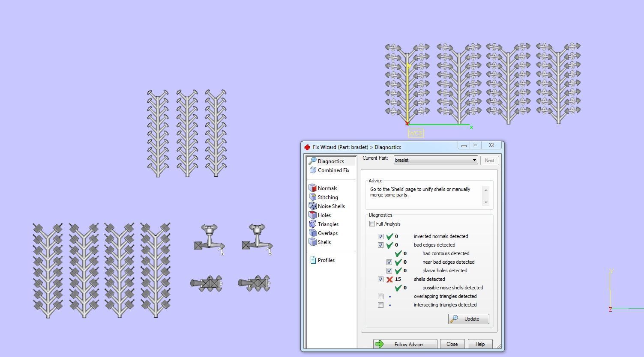Select the Normals page icon

tap(312, 188)
